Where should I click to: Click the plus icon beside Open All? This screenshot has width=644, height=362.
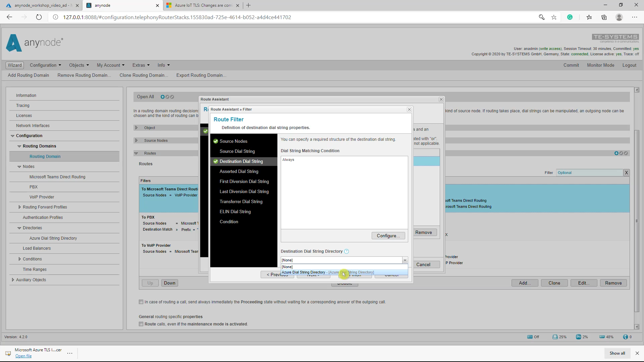click(x=163, y=97)
